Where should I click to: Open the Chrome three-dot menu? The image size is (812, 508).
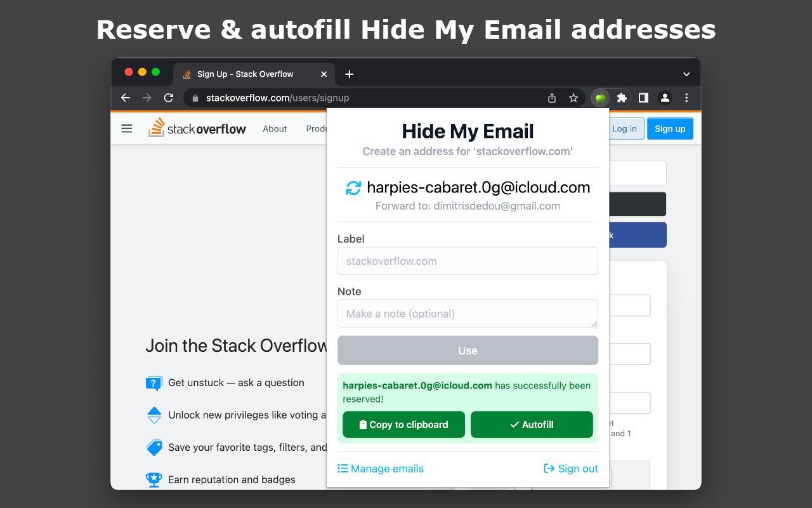click(x=686, y=98)
